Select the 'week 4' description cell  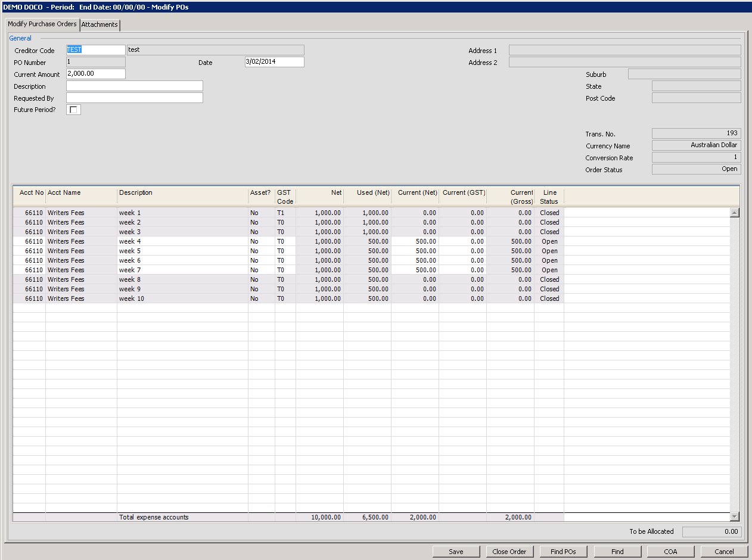pos(183,241)
